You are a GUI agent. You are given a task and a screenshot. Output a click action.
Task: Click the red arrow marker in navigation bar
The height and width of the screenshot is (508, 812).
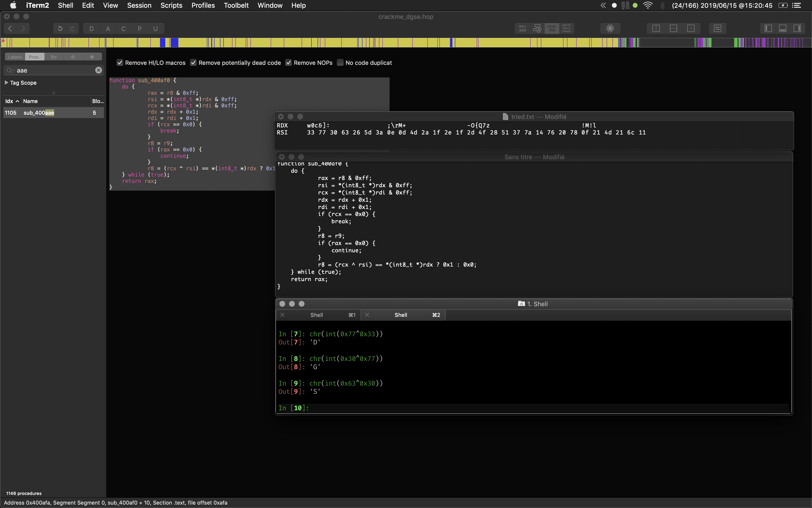3,41
